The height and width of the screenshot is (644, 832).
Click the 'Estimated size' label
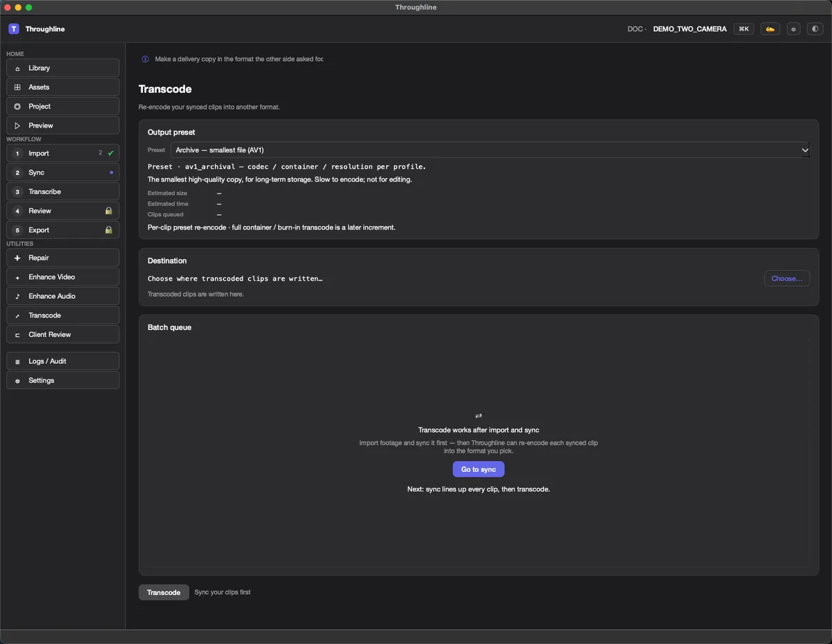tap(167, 193)
